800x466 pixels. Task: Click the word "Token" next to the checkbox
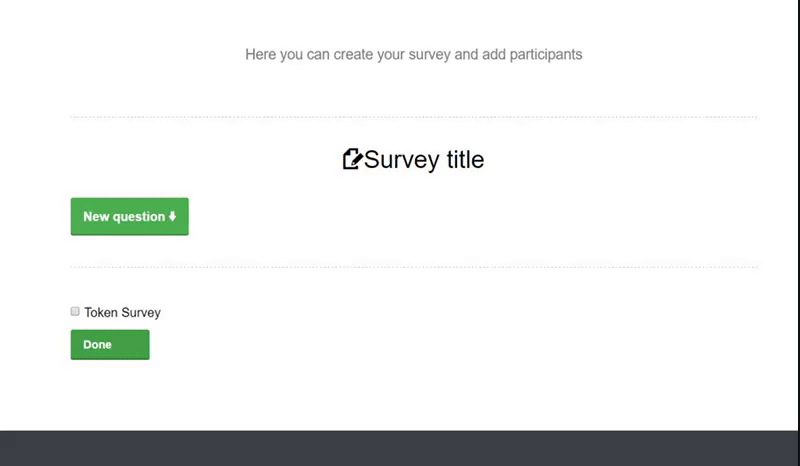coord(101,312)
